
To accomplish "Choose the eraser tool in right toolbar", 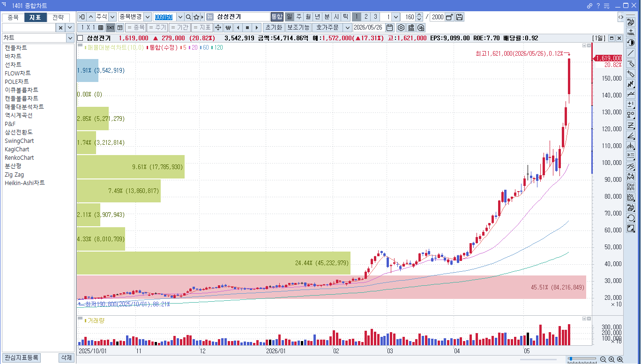I will click(x=631, y=63).
